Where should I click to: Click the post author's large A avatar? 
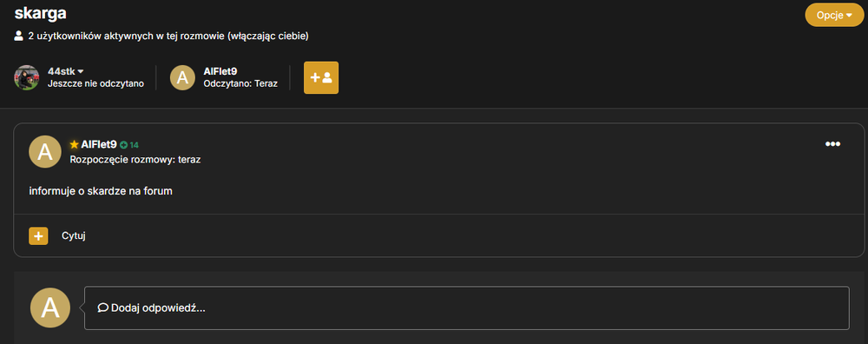pos(45,152)
